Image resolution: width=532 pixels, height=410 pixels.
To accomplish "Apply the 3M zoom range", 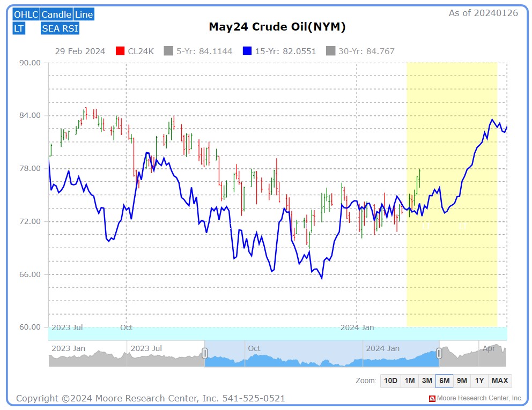I will 427,381.
